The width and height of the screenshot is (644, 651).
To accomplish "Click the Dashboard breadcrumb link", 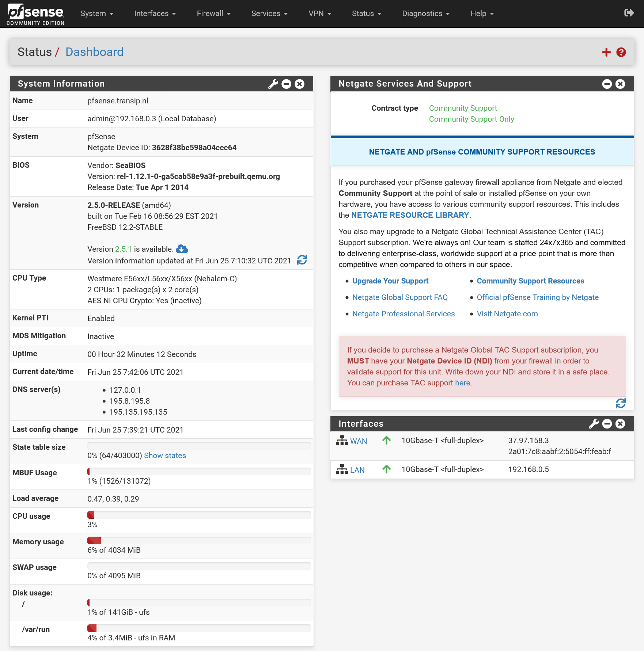I will coord(94,52).
